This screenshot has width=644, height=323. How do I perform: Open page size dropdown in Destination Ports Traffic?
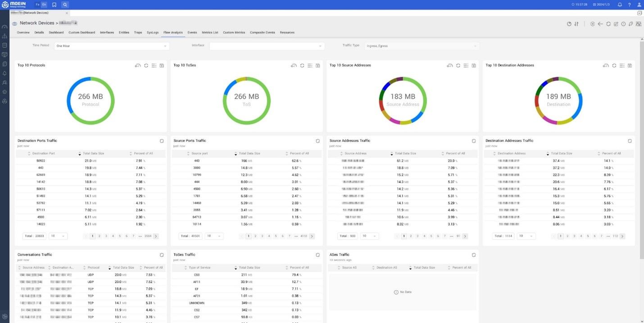point(58,236)
